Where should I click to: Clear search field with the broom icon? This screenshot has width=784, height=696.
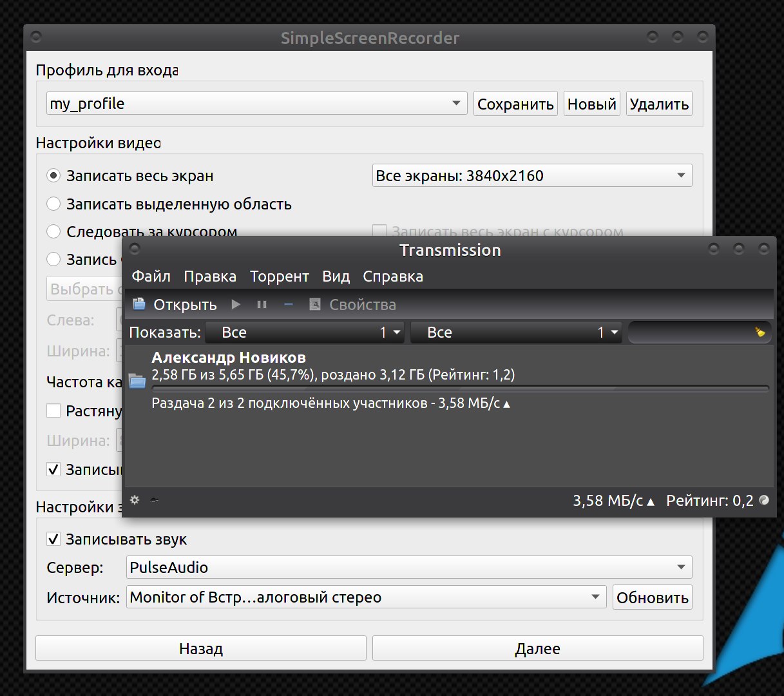[760, 333]
